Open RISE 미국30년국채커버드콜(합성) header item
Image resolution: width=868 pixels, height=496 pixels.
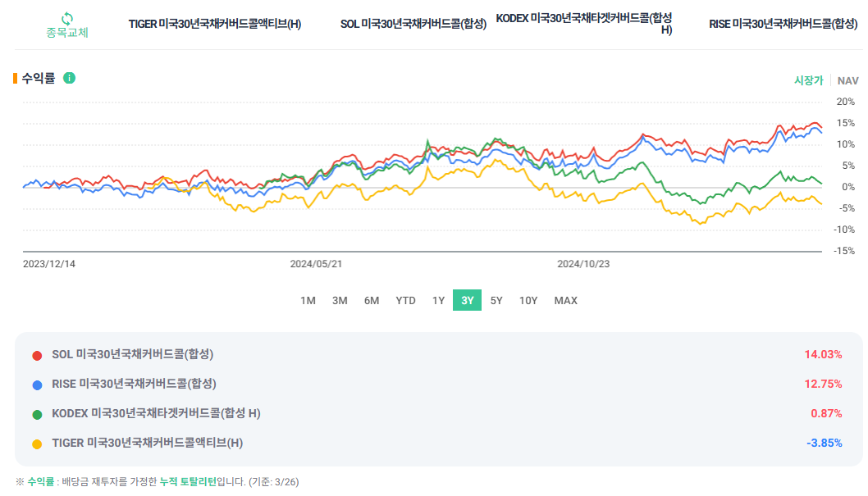[x=783, y=25]
